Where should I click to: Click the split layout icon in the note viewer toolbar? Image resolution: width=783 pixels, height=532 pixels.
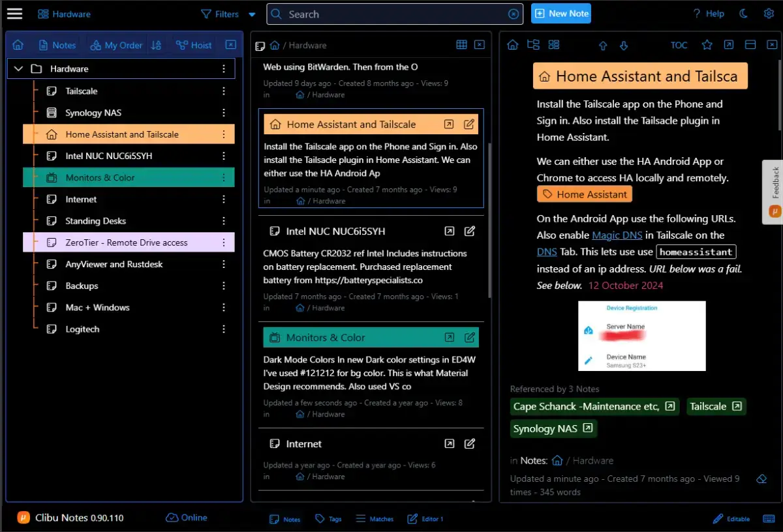tap(750, 45)
